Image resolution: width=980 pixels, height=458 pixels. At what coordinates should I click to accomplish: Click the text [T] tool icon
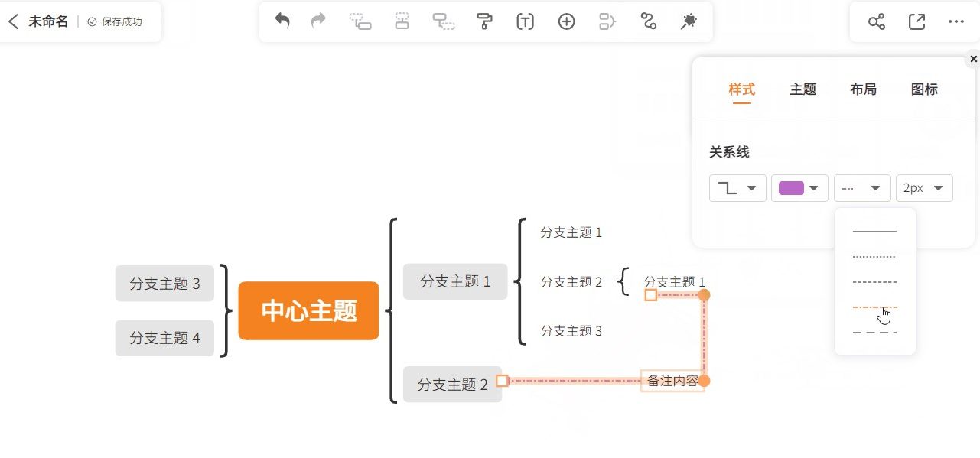coord(525,21)
